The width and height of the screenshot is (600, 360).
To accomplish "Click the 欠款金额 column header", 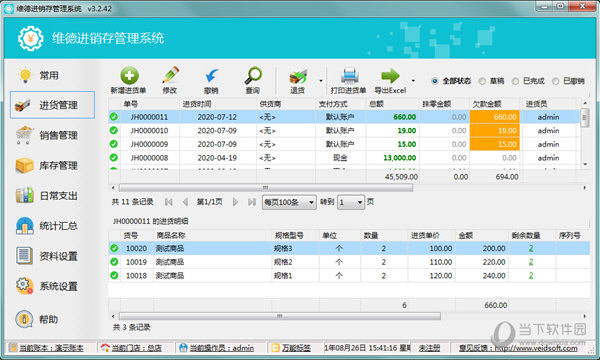I will (x=494, y=104).
